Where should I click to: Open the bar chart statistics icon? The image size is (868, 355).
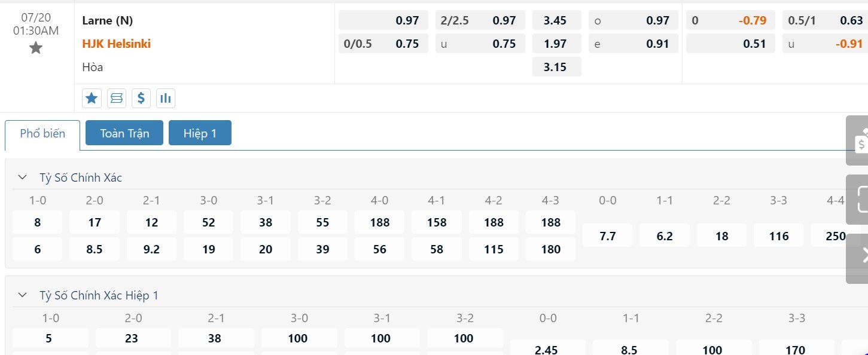(165, 98)
